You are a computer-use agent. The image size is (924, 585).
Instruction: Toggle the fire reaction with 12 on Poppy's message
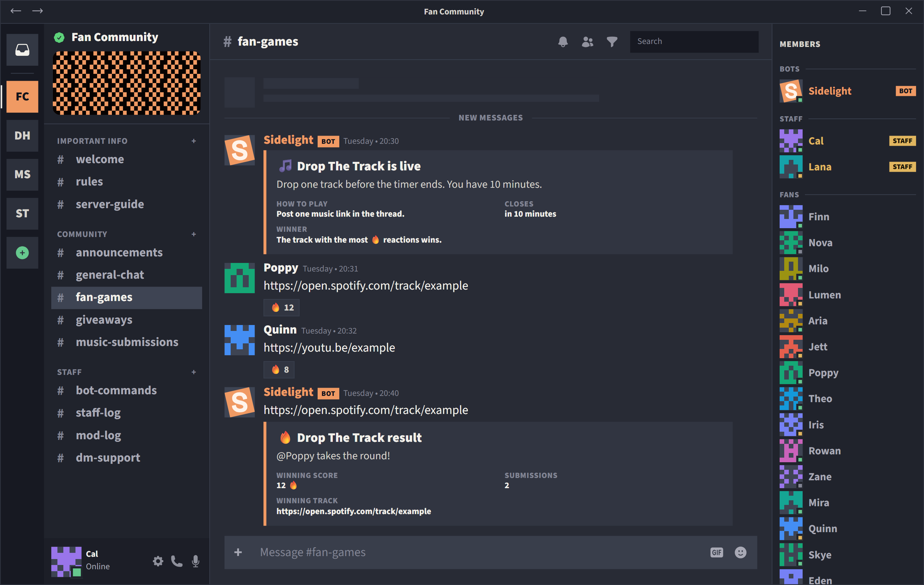tap(281, 308)
